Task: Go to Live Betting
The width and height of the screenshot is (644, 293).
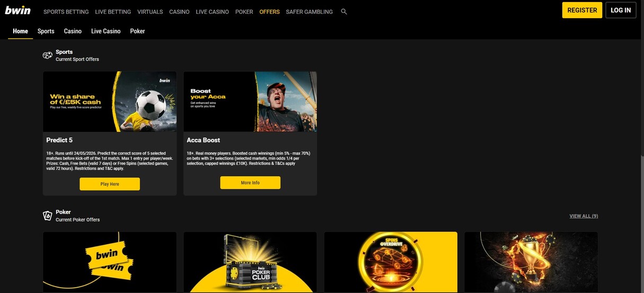Action: click(113, 12)
